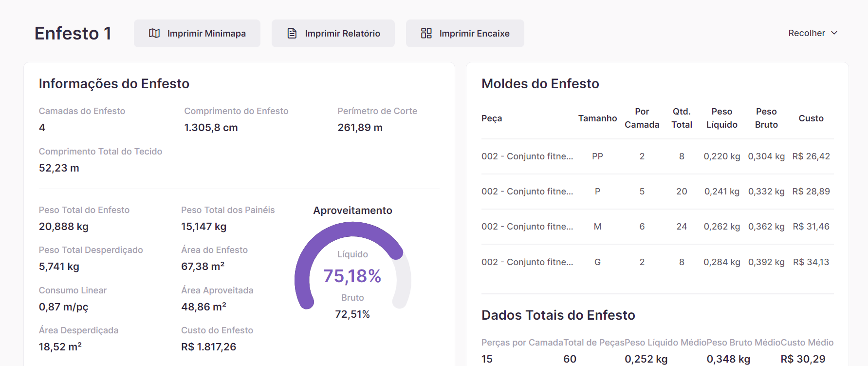Click the Tamanho column header
The height and width of the screenshot is (366, 868).
[x=597, y=118]
